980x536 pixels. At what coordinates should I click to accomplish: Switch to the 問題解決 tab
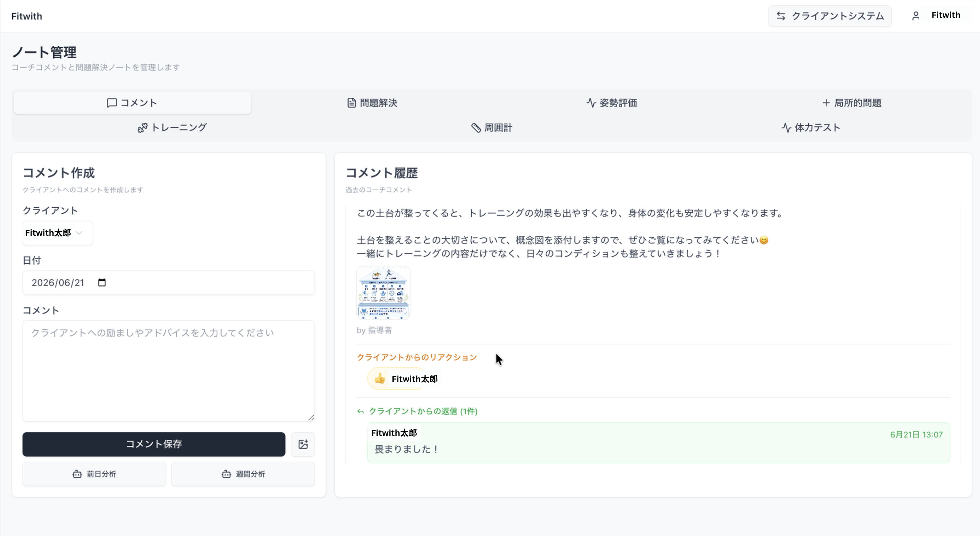coord(372,103)
